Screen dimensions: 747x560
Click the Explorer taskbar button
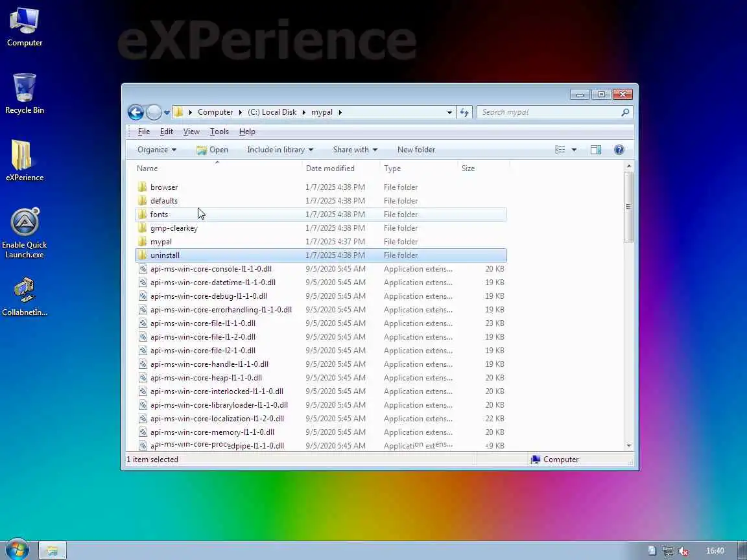coord(52,551)
